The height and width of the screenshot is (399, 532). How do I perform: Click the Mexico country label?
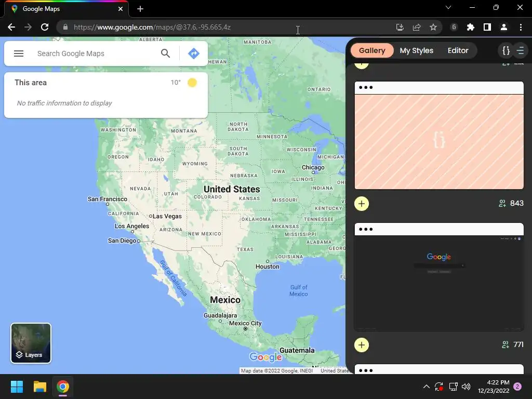(x=225, y=300)
